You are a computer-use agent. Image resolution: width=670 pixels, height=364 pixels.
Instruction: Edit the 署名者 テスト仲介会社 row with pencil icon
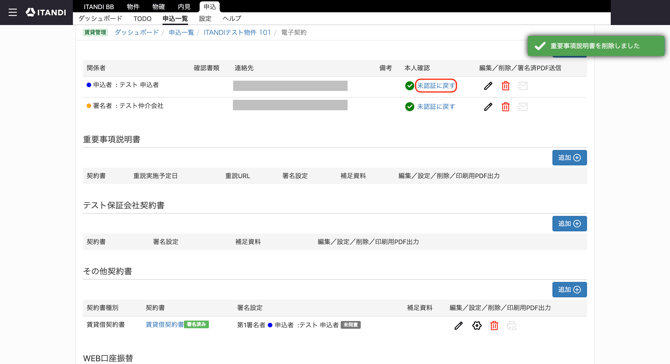[488, 107]
